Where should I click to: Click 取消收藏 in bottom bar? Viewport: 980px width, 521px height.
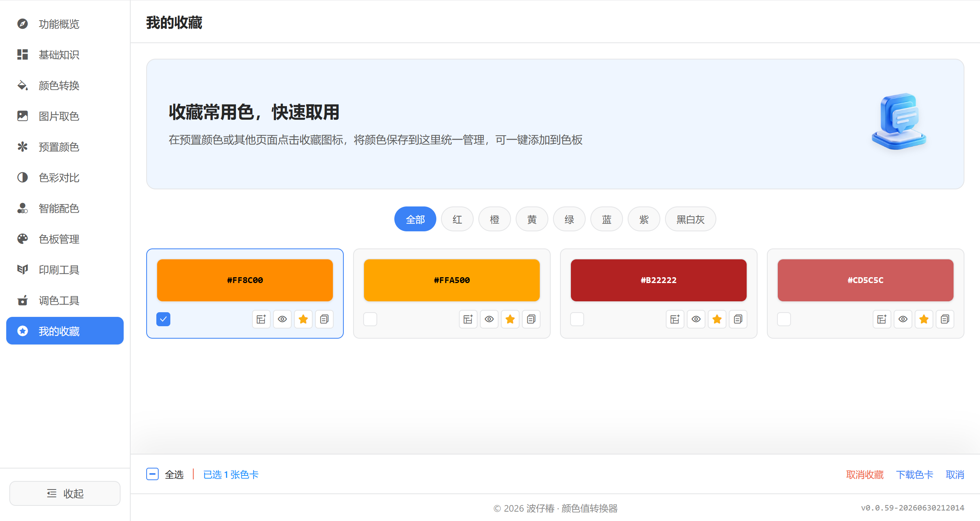pos(865,475)
